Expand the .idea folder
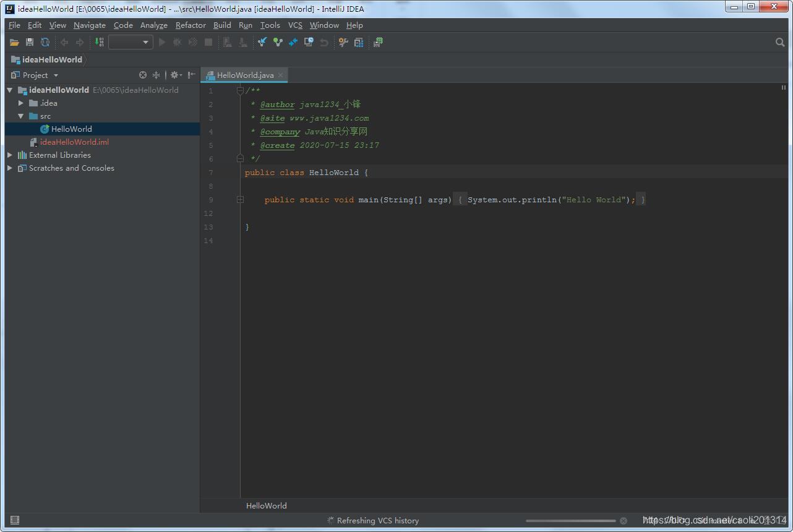793x532 pixels. [21, 103]
